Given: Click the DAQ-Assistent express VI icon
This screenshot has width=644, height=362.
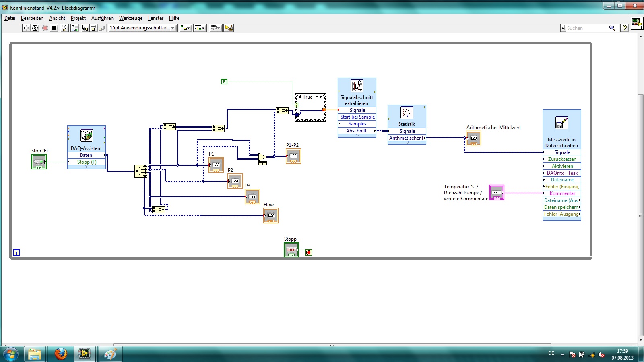Looking at the screenshot, I should (x=87, y=135).
